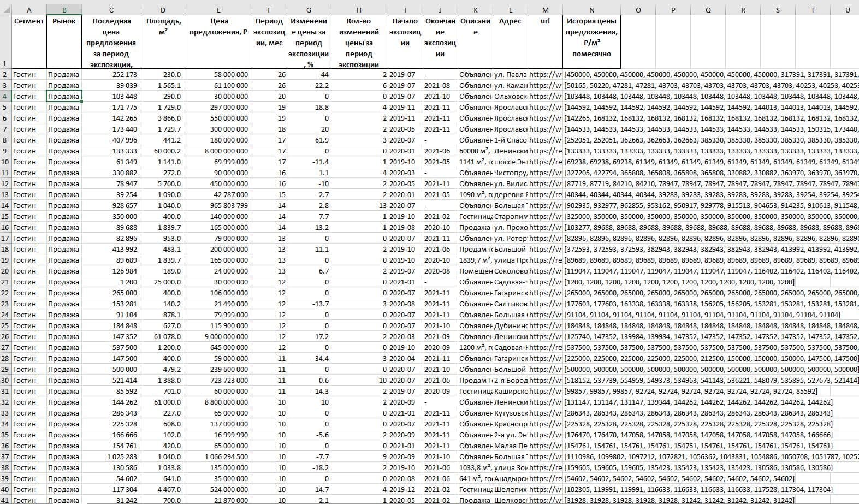Click the 'Начало экспозиции' header cell
The image size is (859, 504).
tap(405, 41)
